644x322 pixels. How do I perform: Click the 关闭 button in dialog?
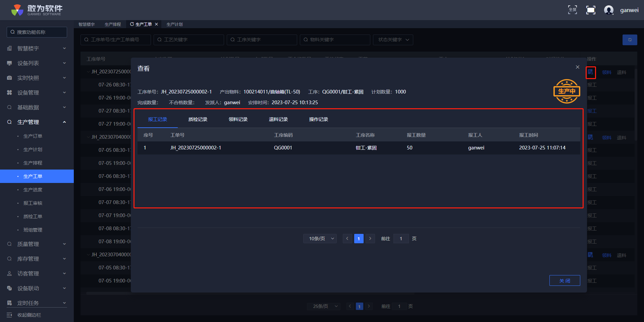coord(565,281)
